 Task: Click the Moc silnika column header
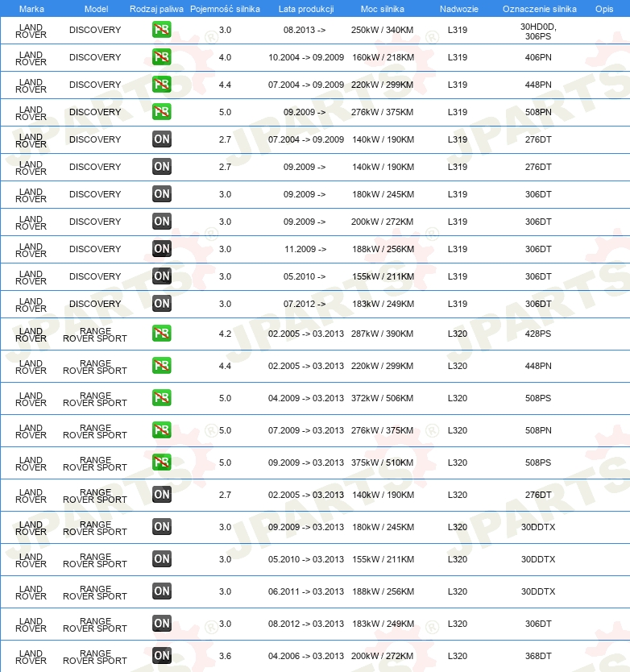(x=383, y=9)
